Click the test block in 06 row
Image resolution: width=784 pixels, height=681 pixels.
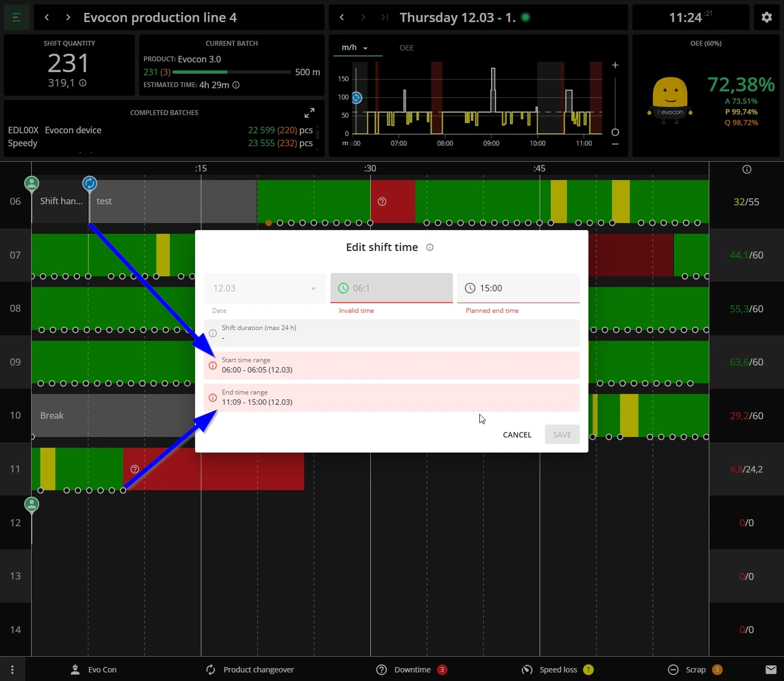coord(174,202)
